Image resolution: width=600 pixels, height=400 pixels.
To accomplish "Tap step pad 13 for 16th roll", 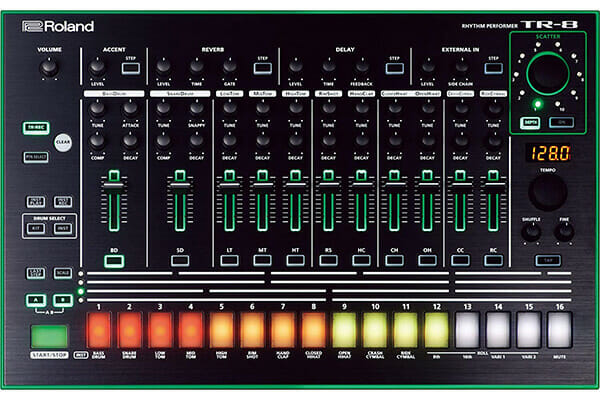I will [467, 330].
